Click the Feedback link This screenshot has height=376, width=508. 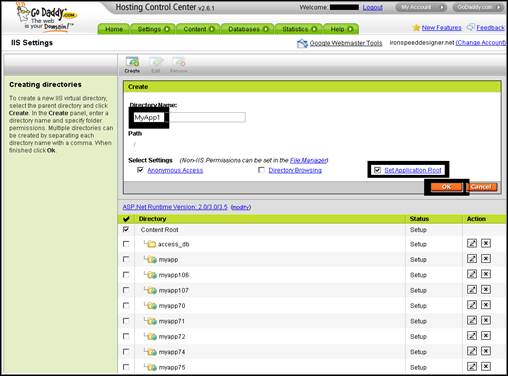pyautogui.click(x=490, y=28)
